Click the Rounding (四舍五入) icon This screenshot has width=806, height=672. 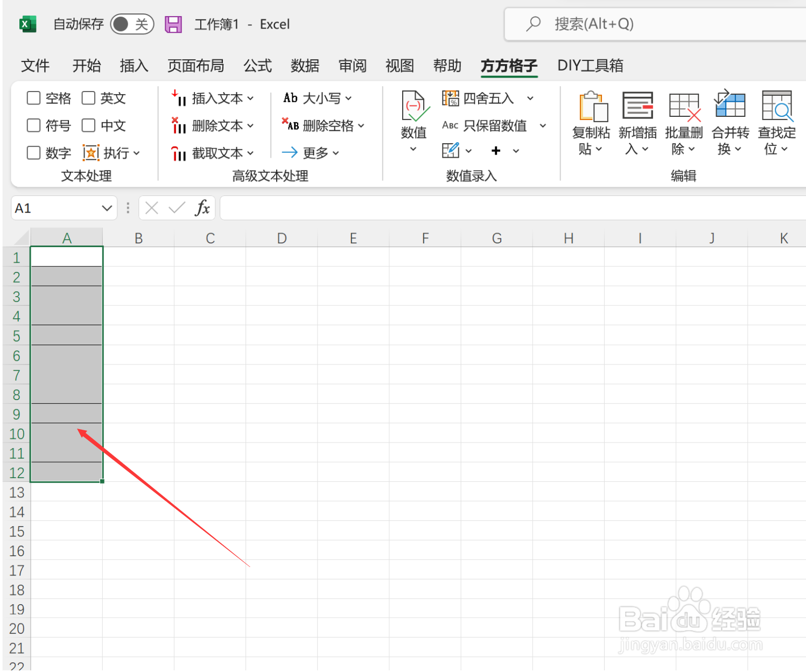click(x=451, y=98)
